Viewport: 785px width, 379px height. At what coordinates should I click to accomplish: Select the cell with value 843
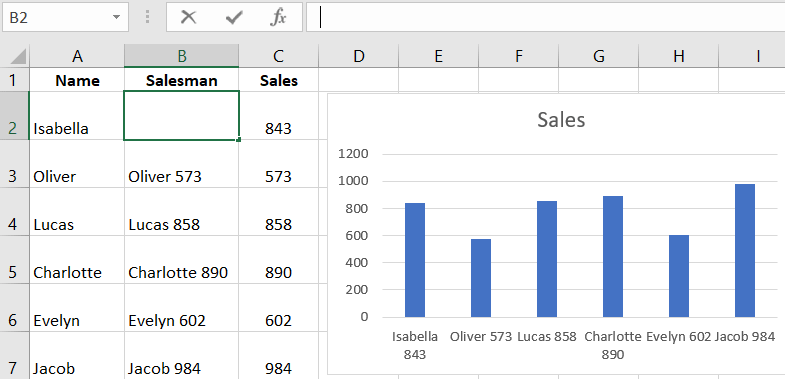[x=278, y=116]
